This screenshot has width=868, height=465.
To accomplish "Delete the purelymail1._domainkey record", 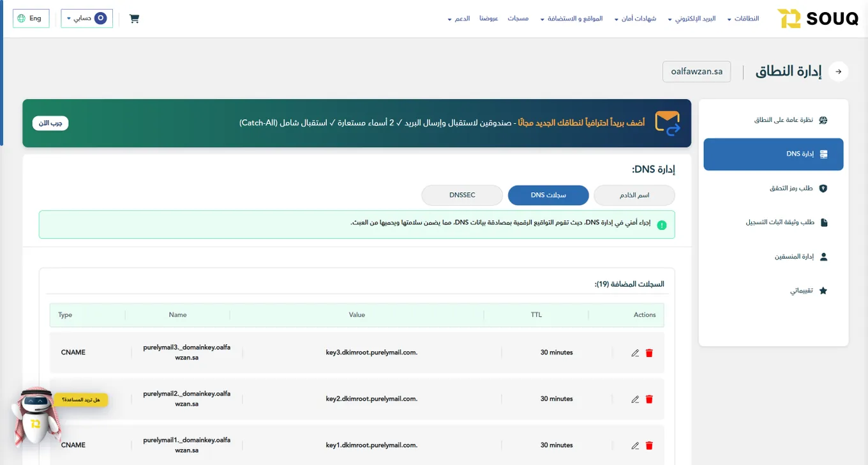I will (x=649, y=445).
